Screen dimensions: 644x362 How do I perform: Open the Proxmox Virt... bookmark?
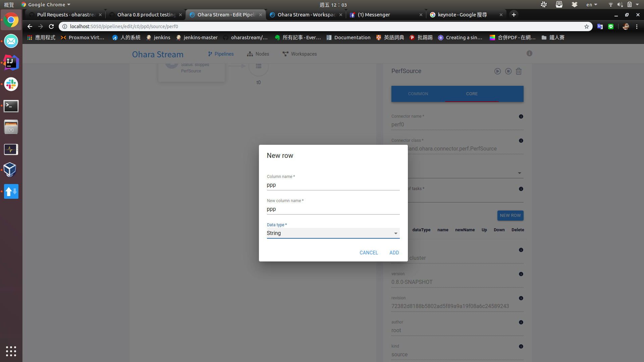83,38
